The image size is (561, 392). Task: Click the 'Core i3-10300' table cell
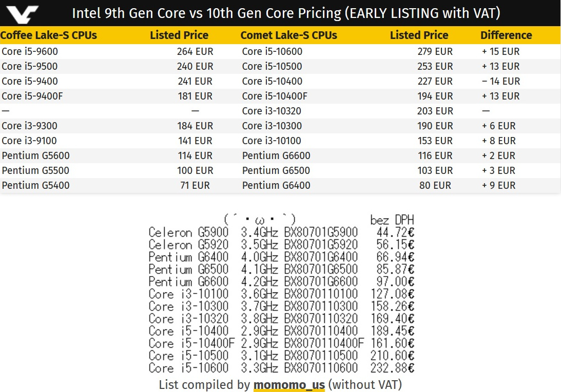[x=272, y=126]
